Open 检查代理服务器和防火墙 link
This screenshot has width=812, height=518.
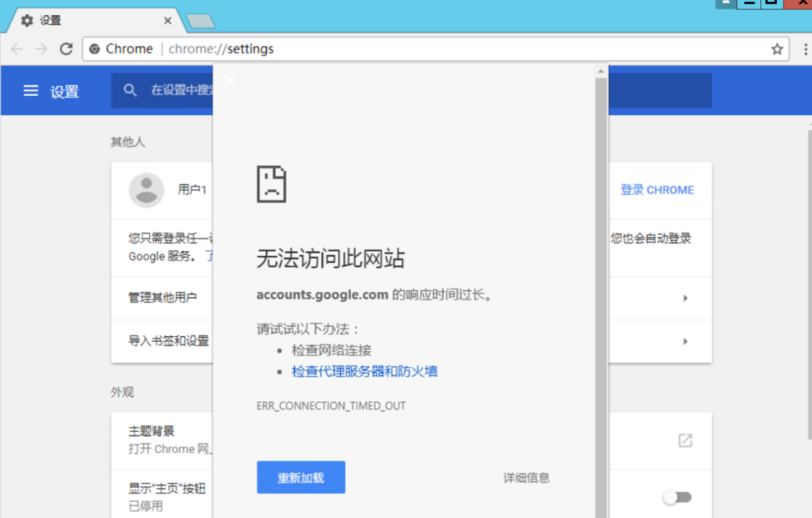(x=364, y=371)
